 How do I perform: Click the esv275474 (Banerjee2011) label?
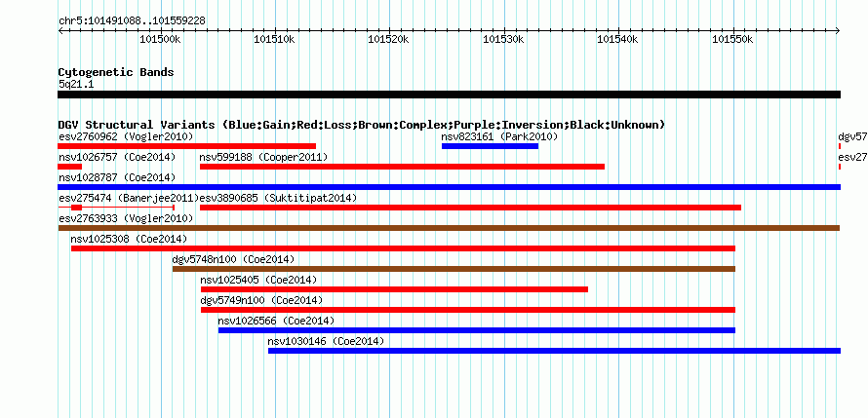(x=129, y=198)
